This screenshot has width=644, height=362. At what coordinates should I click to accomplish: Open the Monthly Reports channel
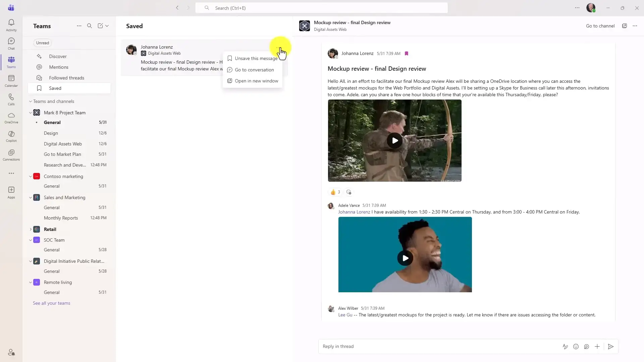69,218
